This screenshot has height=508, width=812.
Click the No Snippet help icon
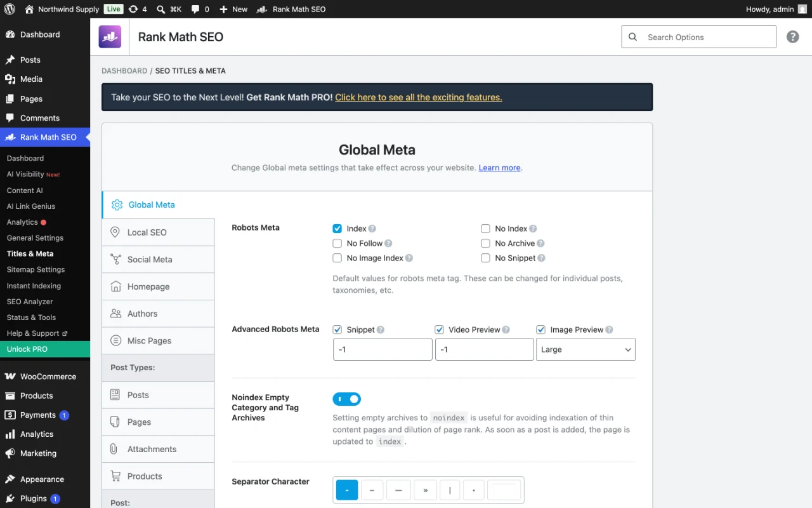click(x=542, y=258)
